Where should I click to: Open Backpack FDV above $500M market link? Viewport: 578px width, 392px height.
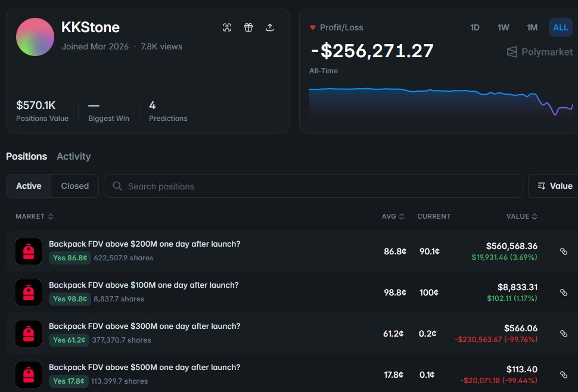point(144,368)
